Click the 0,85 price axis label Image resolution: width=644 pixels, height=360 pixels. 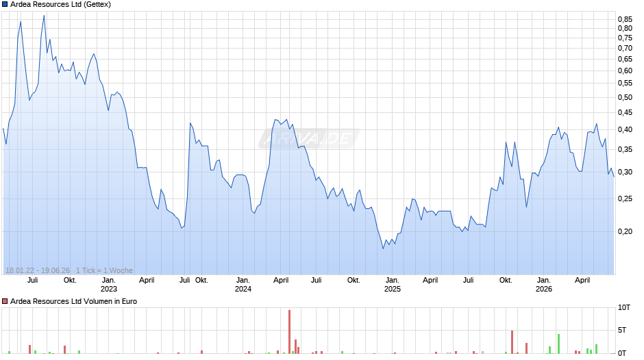[625, 19]
